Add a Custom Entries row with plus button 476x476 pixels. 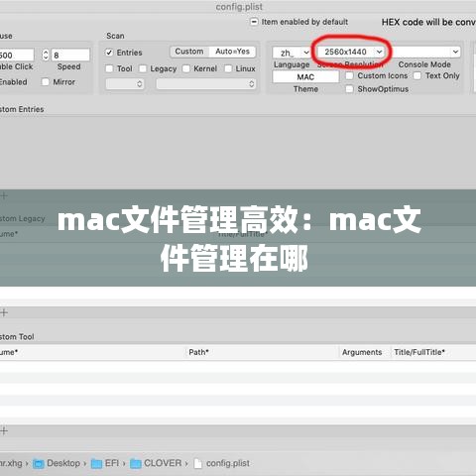click(x=4, y=196)
